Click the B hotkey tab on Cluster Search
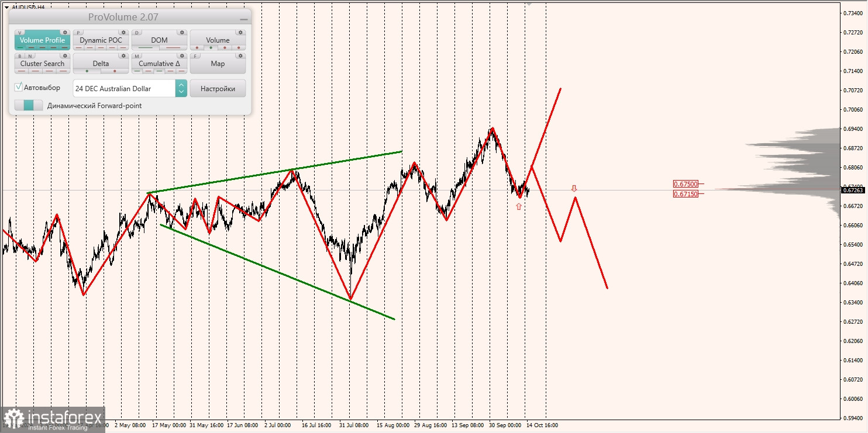This screenshot has height=433, width=868. point(19,56)
